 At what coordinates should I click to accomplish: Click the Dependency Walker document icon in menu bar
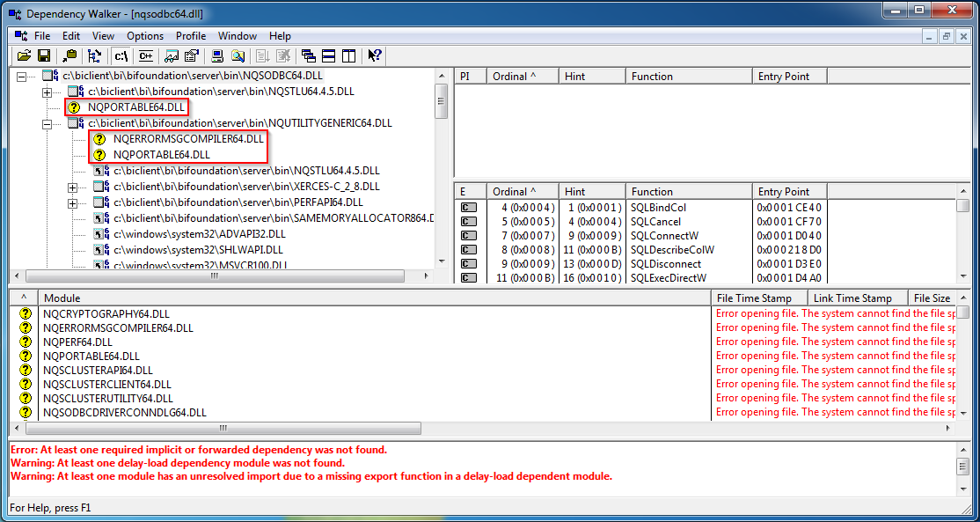(x=20, y=35)
